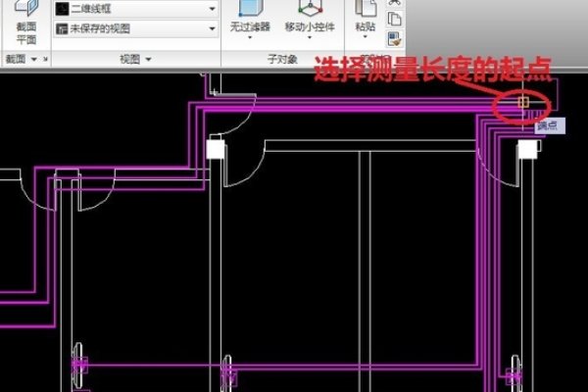Viewport: 588px width, 392px height.
Task: Click the Copy clip icon
Action: (x=394, y=20)
